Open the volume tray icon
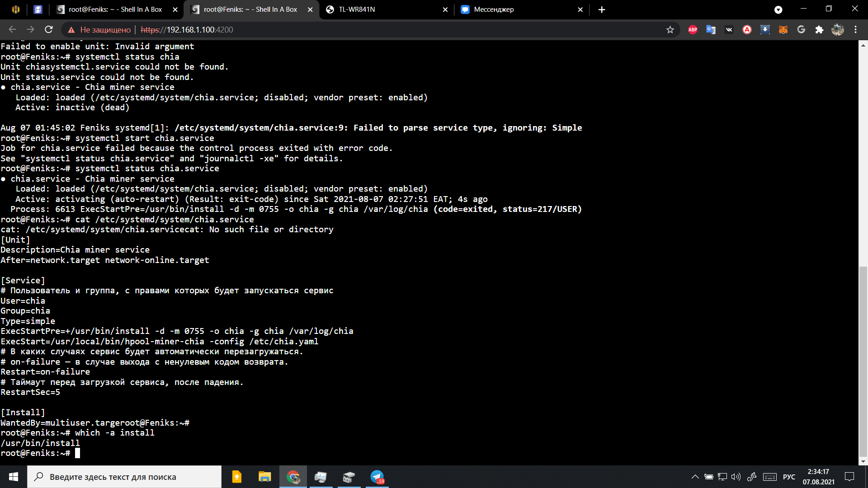The image size is (868, 488). (736, 477)
